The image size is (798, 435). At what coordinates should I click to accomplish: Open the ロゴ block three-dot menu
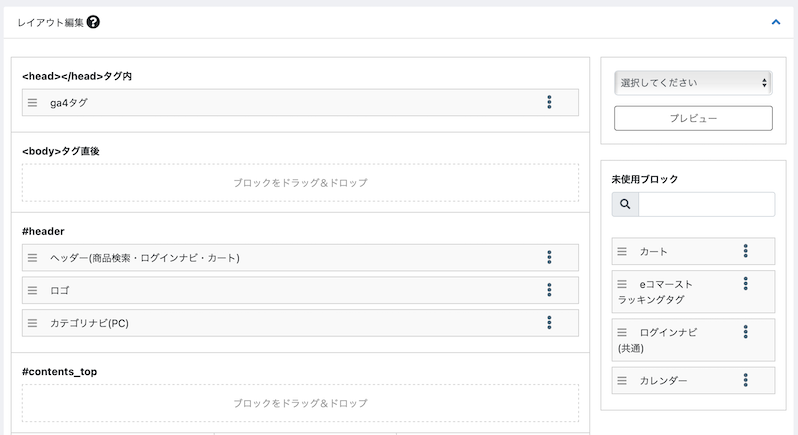click(x=549, y=290)
